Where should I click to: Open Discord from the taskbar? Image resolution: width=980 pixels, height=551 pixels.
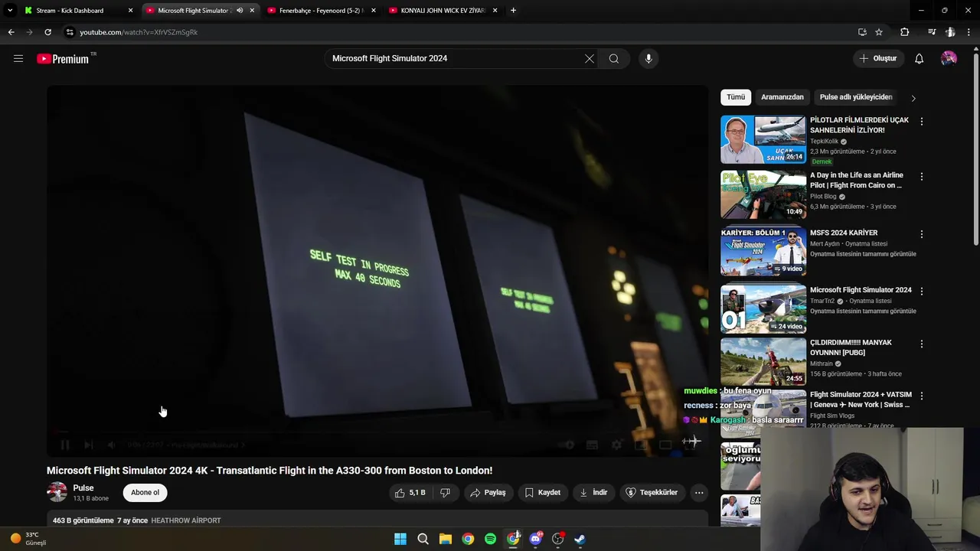point(535,539)
